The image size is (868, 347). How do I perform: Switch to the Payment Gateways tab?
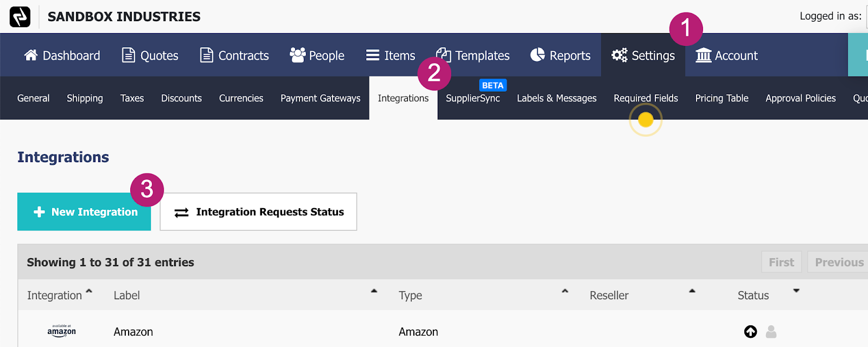pyautogui.click(x=321, y=98)
